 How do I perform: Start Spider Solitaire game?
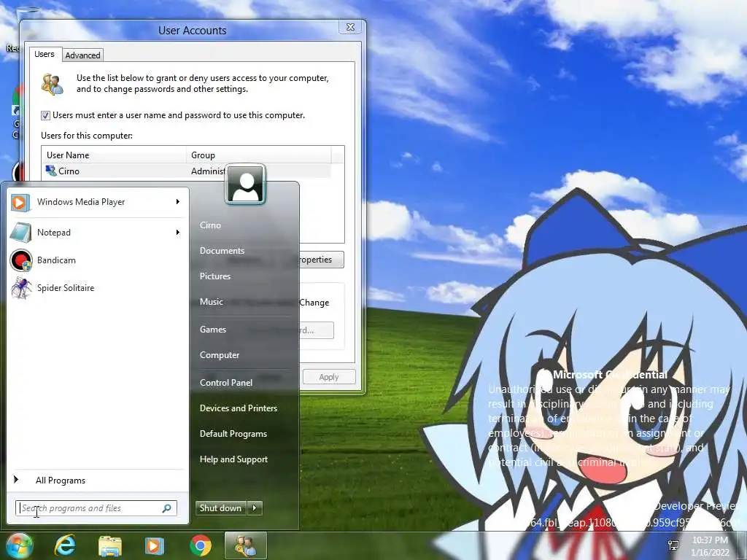(96, 287)
